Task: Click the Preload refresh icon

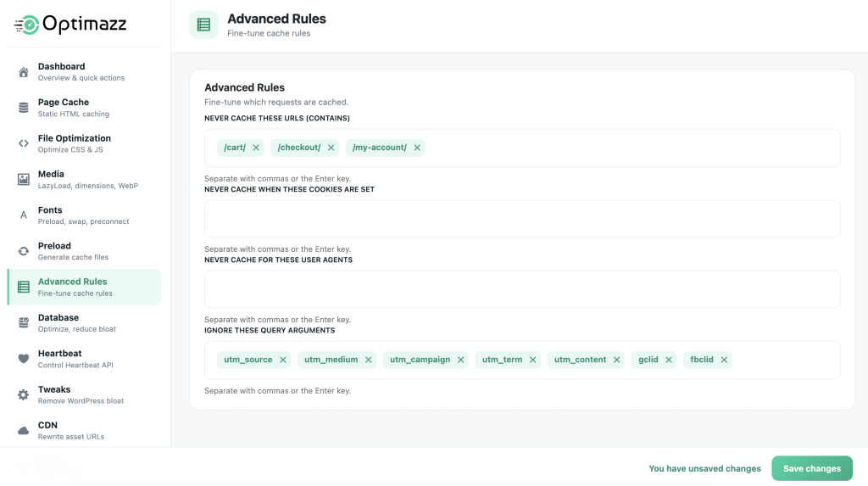Action: point(23,251)
